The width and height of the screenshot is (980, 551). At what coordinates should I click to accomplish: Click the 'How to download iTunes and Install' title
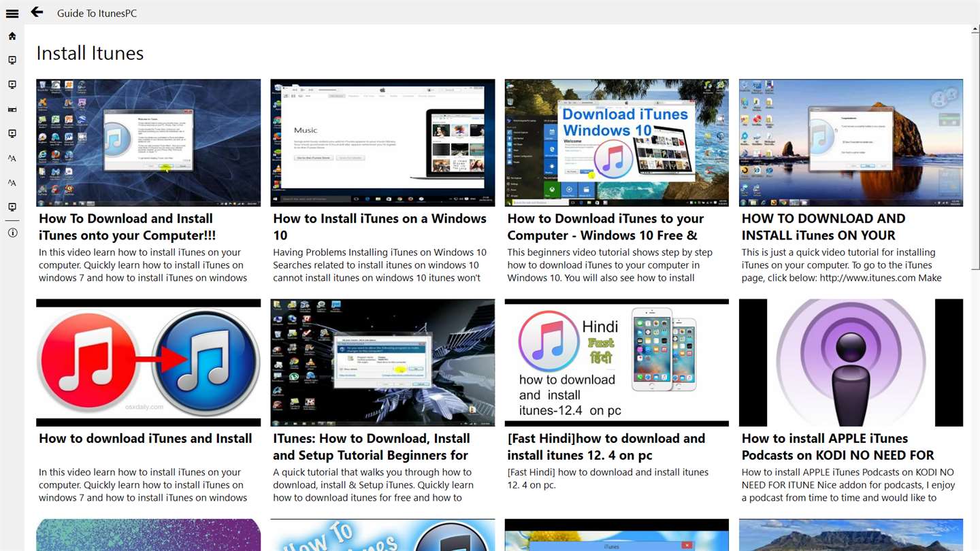tap(146, 439)
